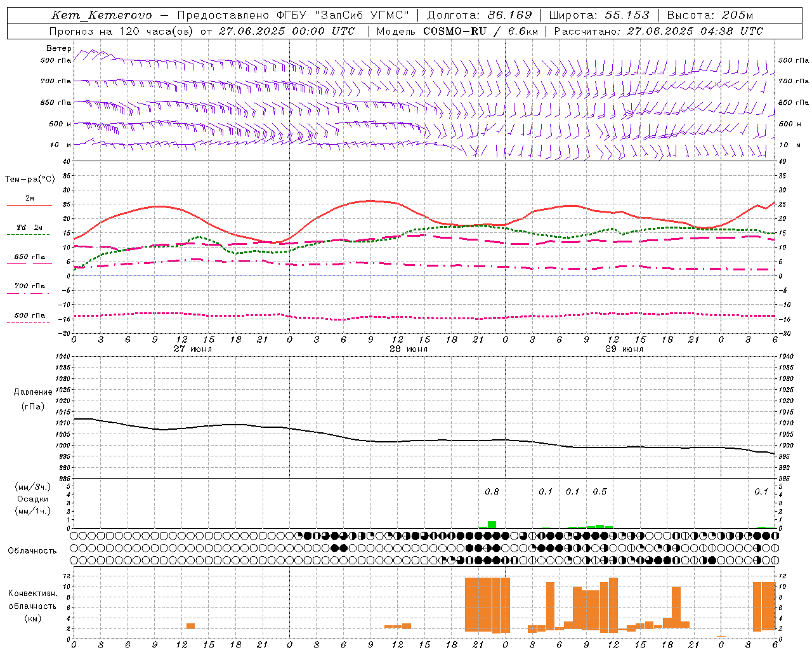Image resolution: width=812 pixels, height=650 pixels.
Task: Select the provider text ФГБУ "ЗапСиб УГМС"
Action: pyautogui.click(x=343, y=15)
